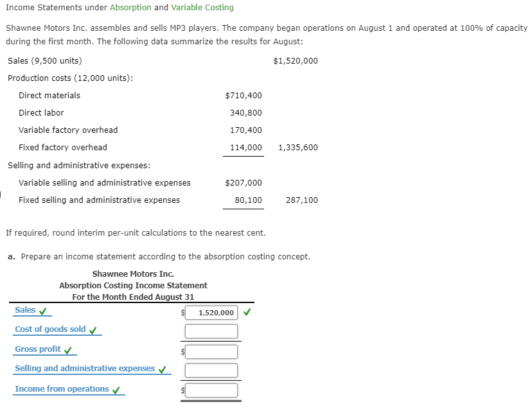Screen dimensions: 532x409
Task: Click the Fixed factory overhead row label
Action: 63,147
